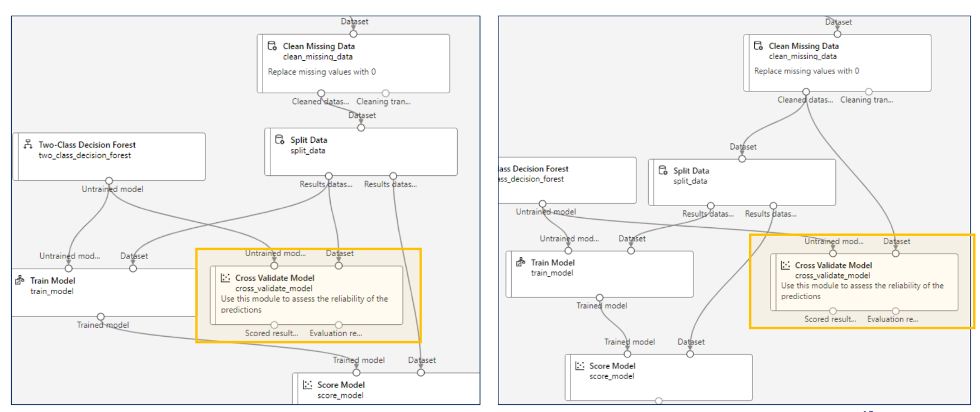
Task: Click 'Split Data' title in left pipeline
Action: click(309, 140)
